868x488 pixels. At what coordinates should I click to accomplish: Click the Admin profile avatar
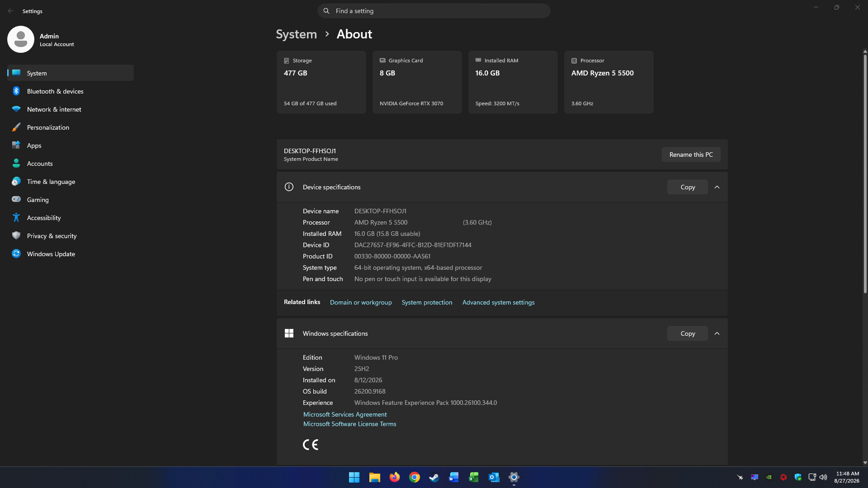click(21, 39)
